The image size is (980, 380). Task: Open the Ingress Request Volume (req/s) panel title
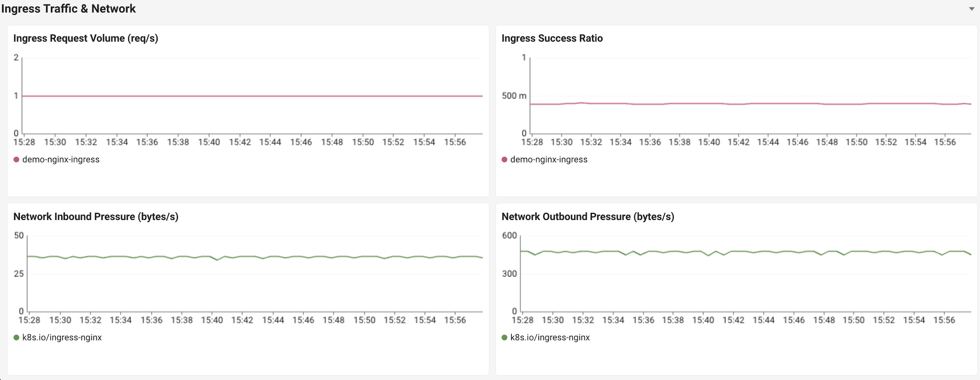(86, 38)
